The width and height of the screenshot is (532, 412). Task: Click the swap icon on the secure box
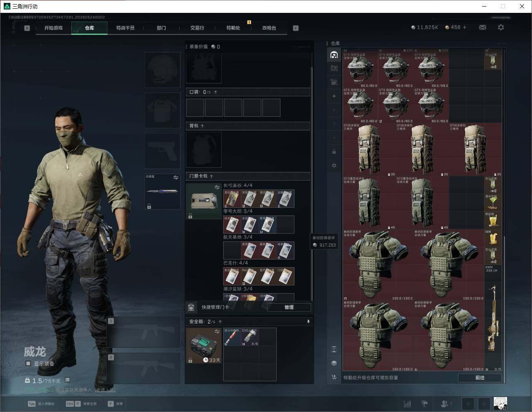[x=217, y=331]
